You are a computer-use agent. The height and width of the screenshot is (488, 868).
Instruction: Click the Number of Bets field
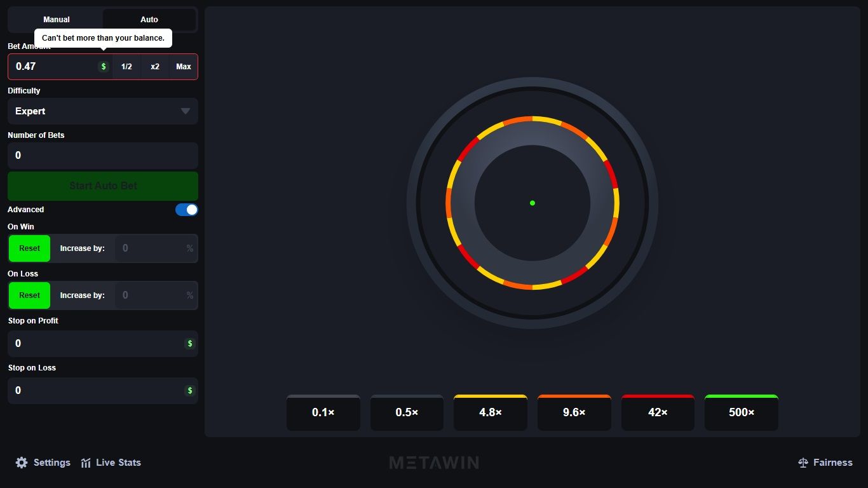(x=103, y=156)
